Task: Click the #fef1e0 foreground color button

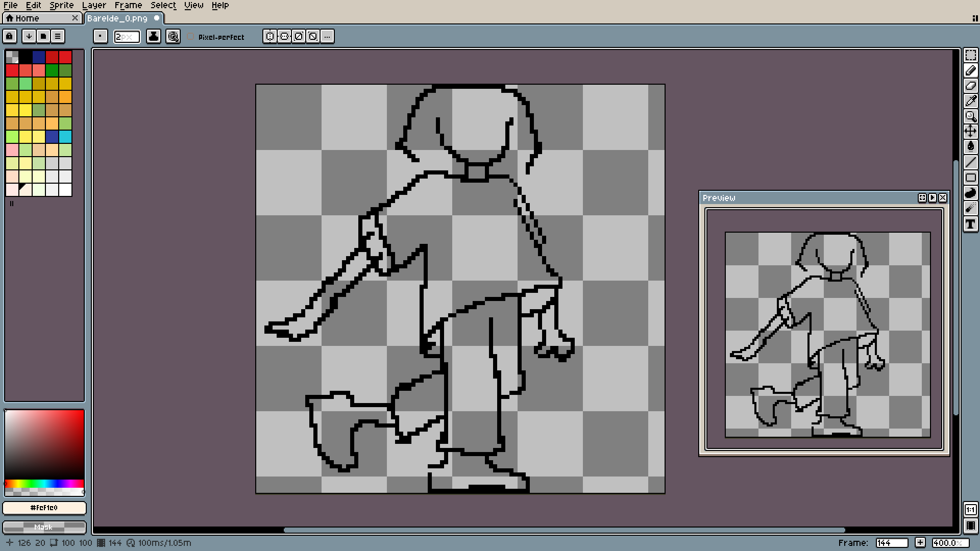Action: coord(44,508)
